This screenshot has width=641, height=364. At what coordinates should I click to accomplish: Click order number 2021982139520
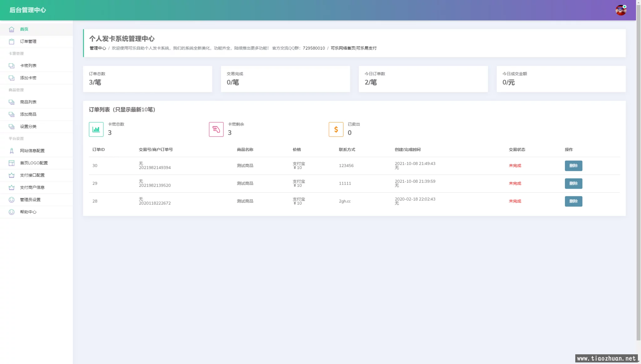(x=155, y=186)
